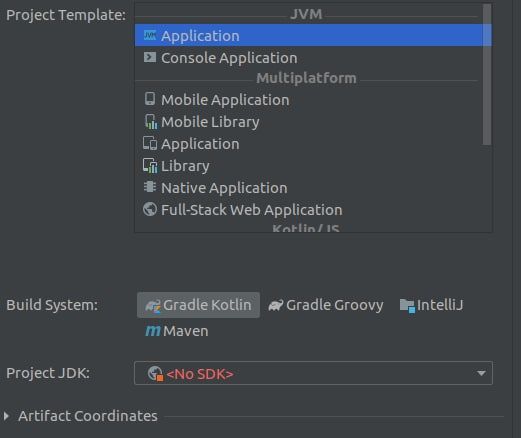Click the No SDK globe icon
Image resolution: width=521 pixels, height=438 pixels.
click(x=155, y=373)
